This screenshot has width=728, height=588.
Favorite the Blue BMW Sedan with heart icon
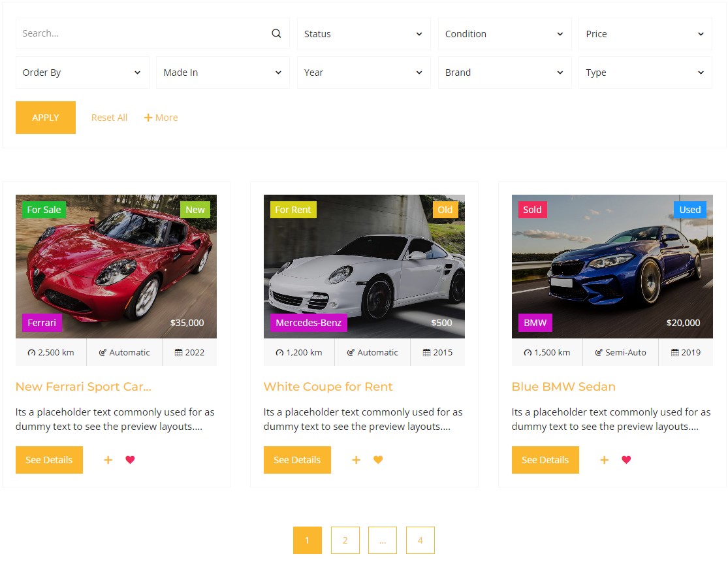(626, 460)
